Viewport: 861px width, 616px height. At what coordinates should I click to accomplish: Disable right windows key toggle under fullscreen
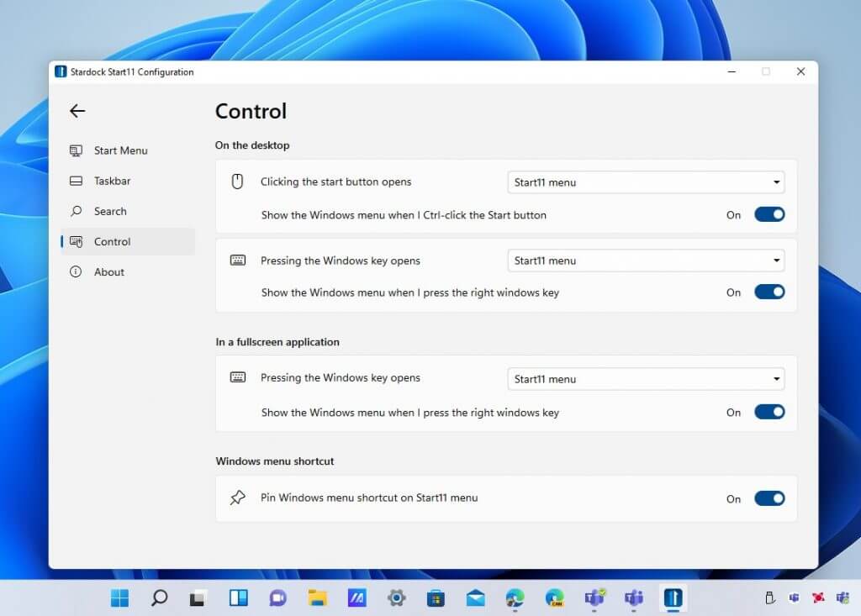769,413
